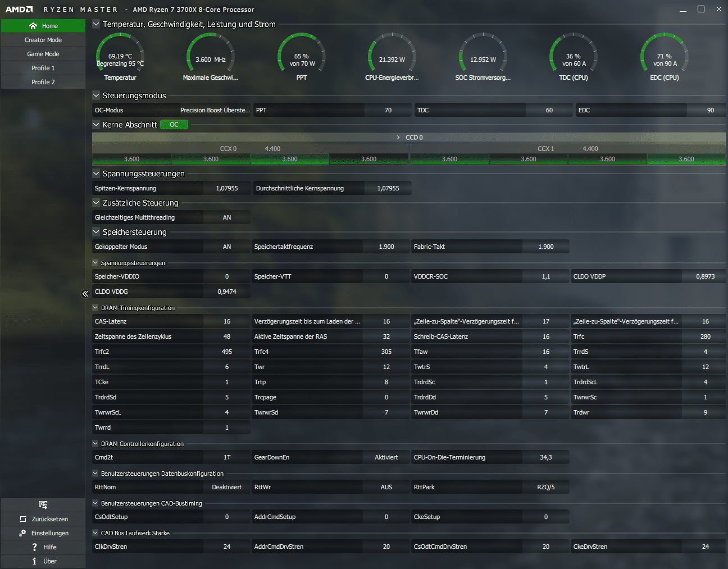Click Spitzen-Kernspannung 1,07955 value
The height and width of the screenshot is (569, 728).
tap(227, 188)
